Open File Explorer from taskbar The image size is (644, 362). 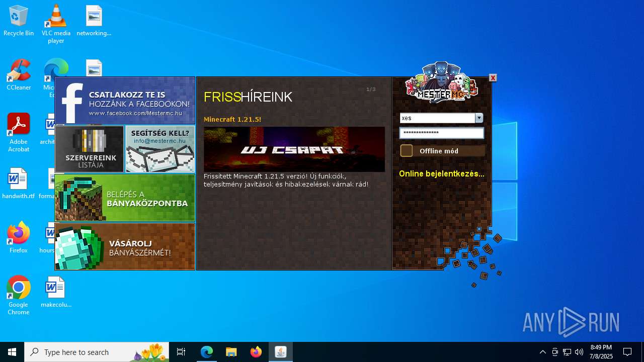[231, 352]
